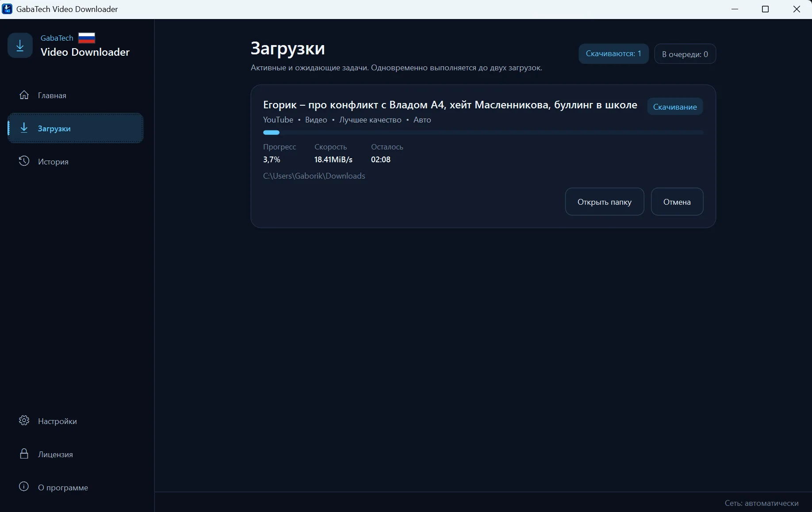
Task: Click the path C:\Users\Gaborik\Downloads
Action: click(x=314, y=176)
